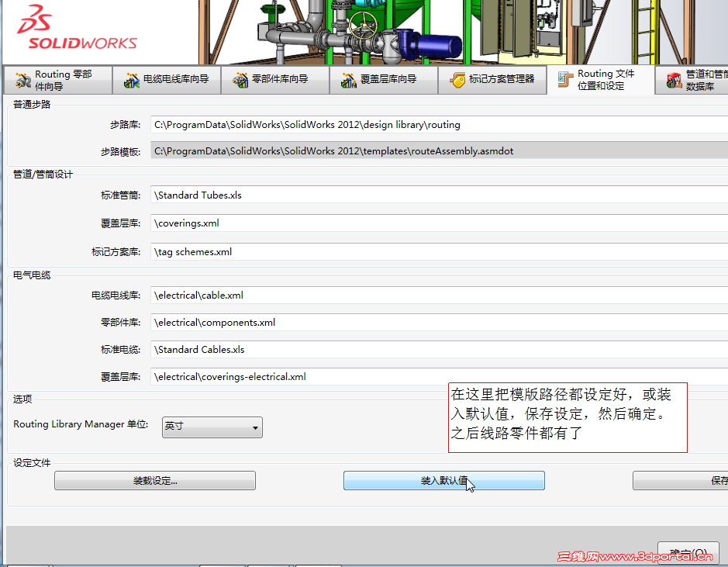Viewport: 728px width, 567px height.
Task: Click the 标准管筒 Standard Tubes.xls field
Action: click(x=439, y=195)
